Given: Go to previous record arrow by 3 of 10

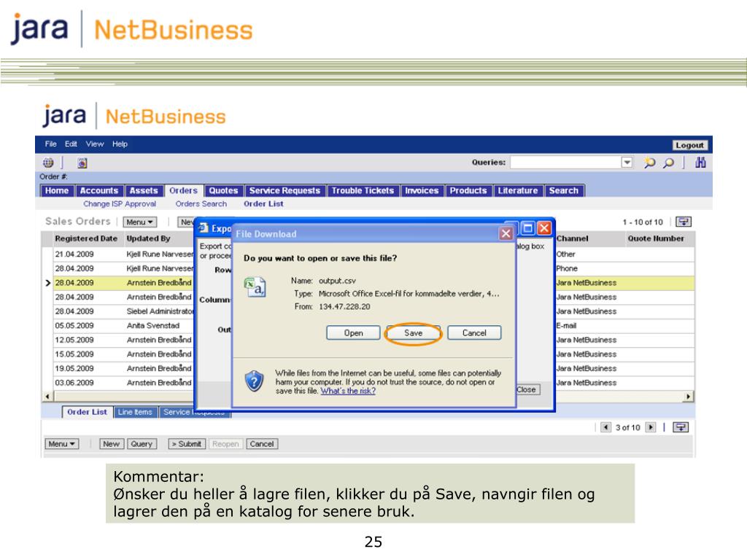Looking at the screenshot, I should click(x=605, y=427).
